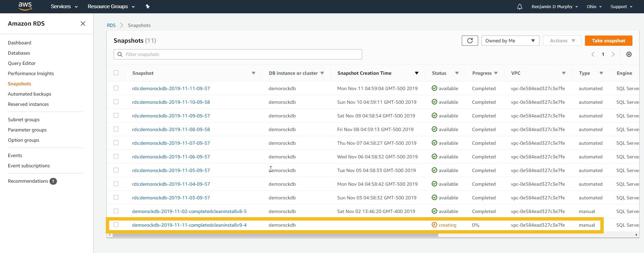
Task: Sort by the Progress column arrow
Action: (496, 73)
